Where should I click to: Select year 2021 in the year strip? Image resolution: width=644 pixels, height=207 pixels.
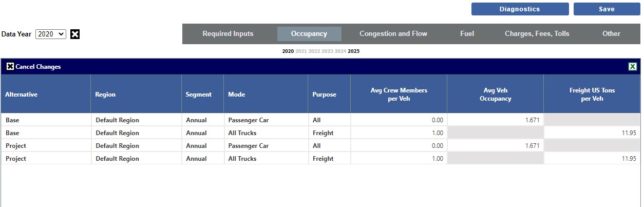[301, 51]
